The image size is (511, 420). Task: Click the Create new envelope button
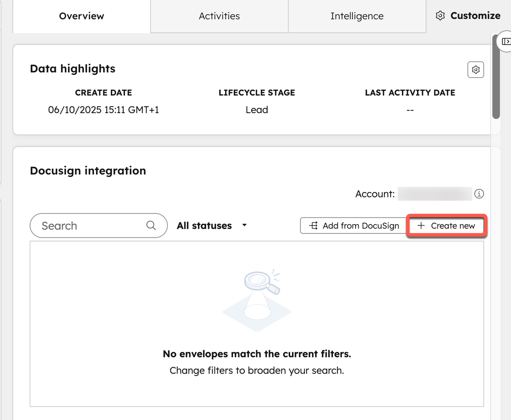446,225
